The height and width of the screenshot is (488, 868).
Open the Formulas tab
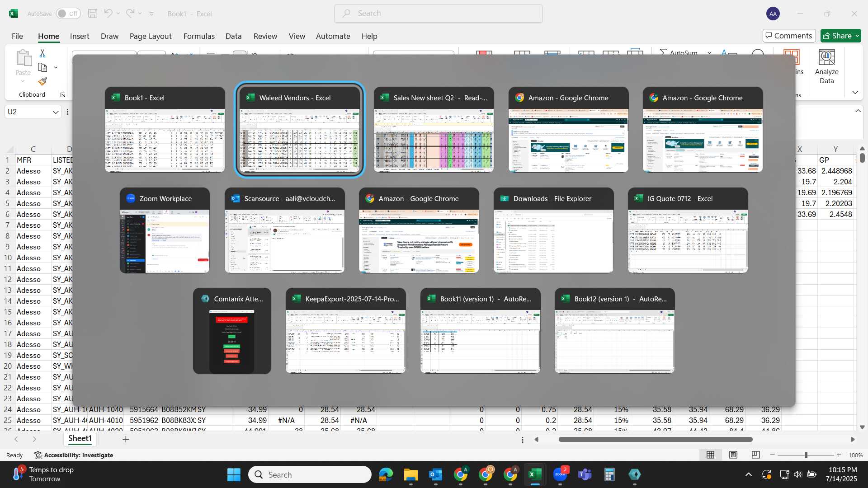pyautogui.click(x=199, y=36)
